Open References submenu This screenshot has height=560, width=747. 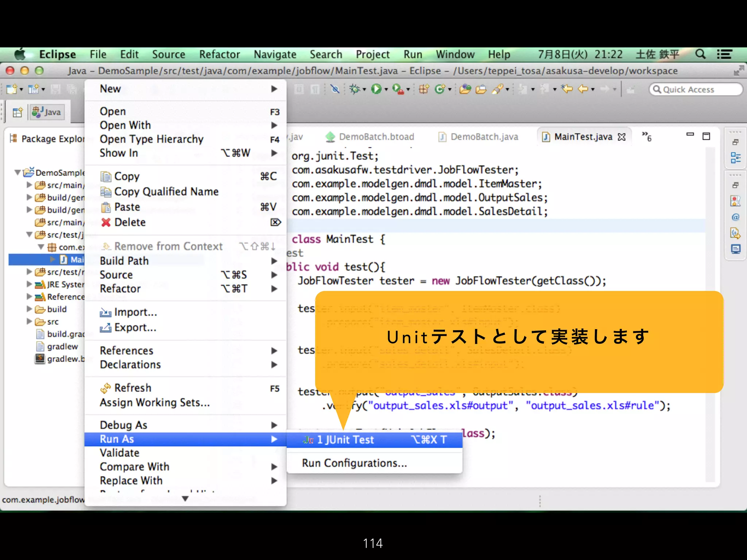[x=185, y=351]
